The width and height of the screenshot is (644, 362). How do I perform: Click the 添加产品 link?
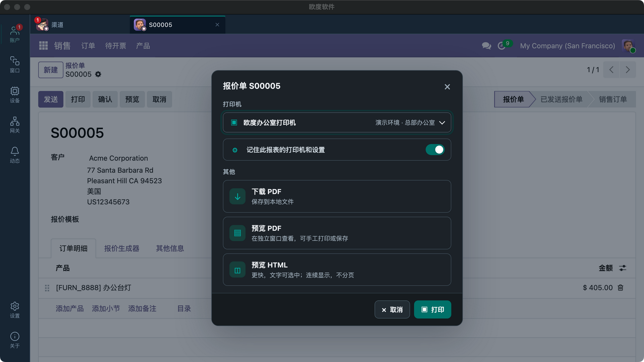click(x=70, y=308)
